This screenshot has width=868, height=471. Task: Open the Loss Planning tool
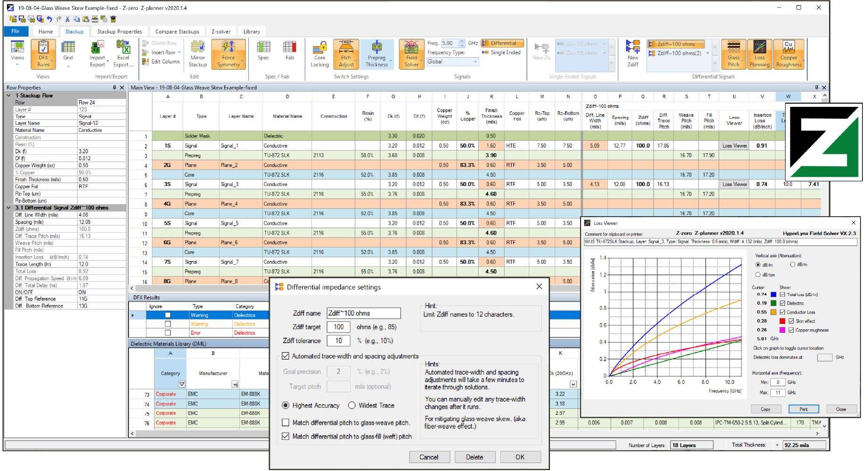(759, 54)
